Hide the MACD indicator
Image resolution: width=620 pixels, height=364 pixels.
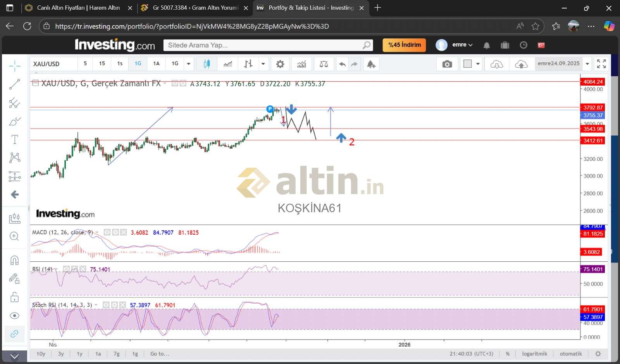tap(107, 232)
